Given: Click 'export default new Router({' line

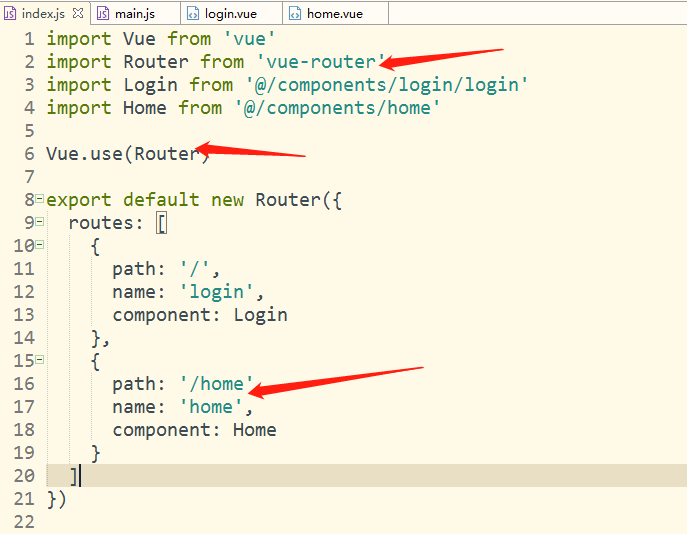Looking at the screenshot, I should (x=194, y=200).
